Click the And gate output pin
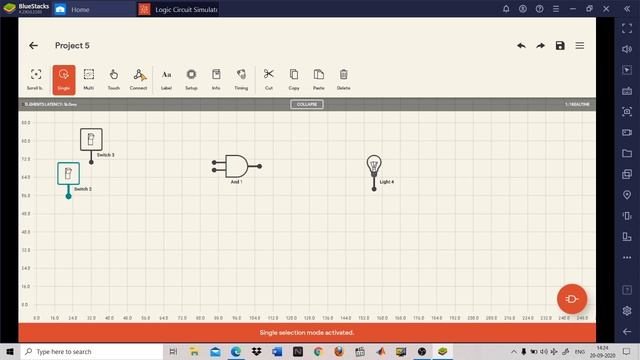 pyautogui.click(x=260, y=166)
